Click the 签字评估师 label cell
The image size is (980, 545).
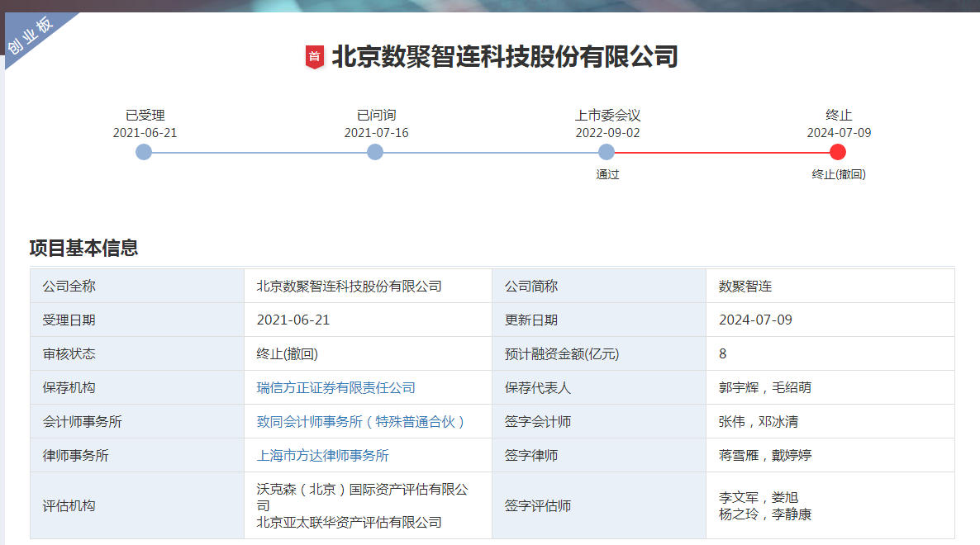599,505
